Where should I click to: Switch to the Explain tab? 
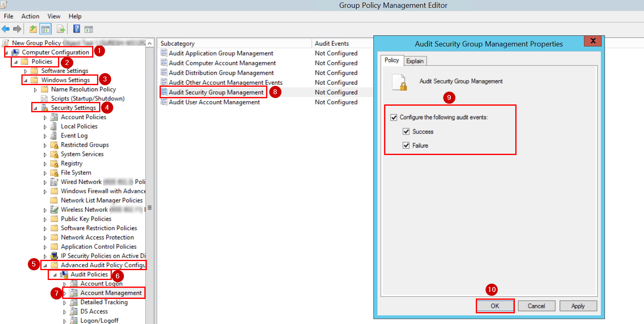click(x=415, y=60)
